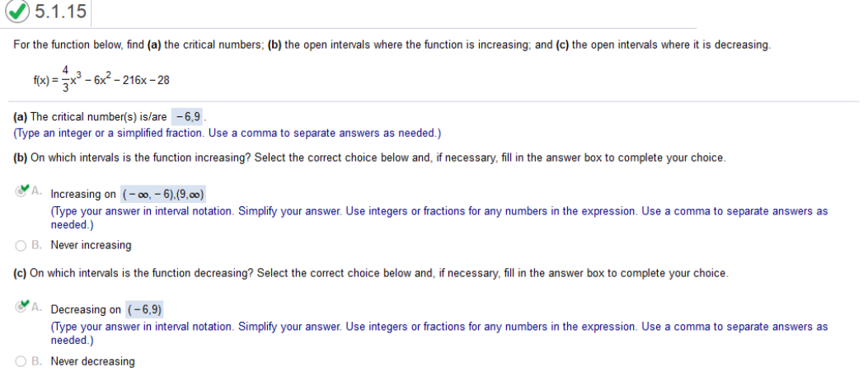This screenshot has height=377, width=868.
Task: Click the simplified fraction hint under part (a)
Action: pos(227,134)
